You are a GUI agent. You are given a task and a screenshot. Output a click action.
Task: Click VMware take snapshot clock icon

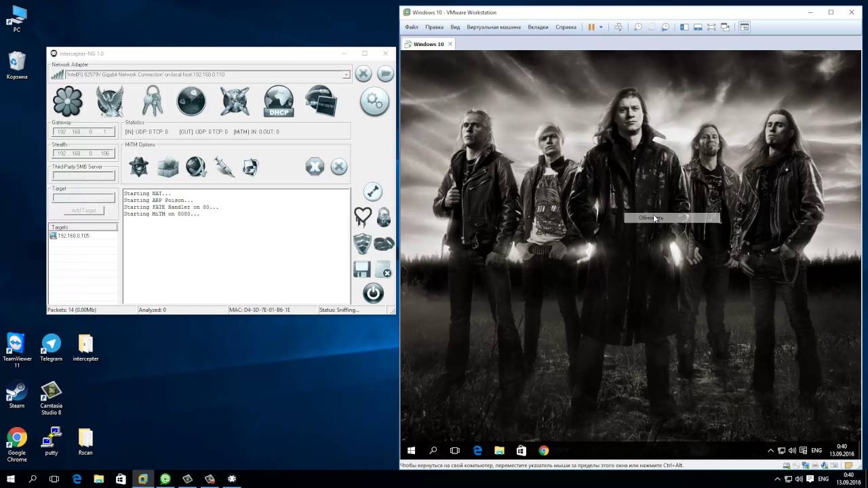(x=637, y=27)
